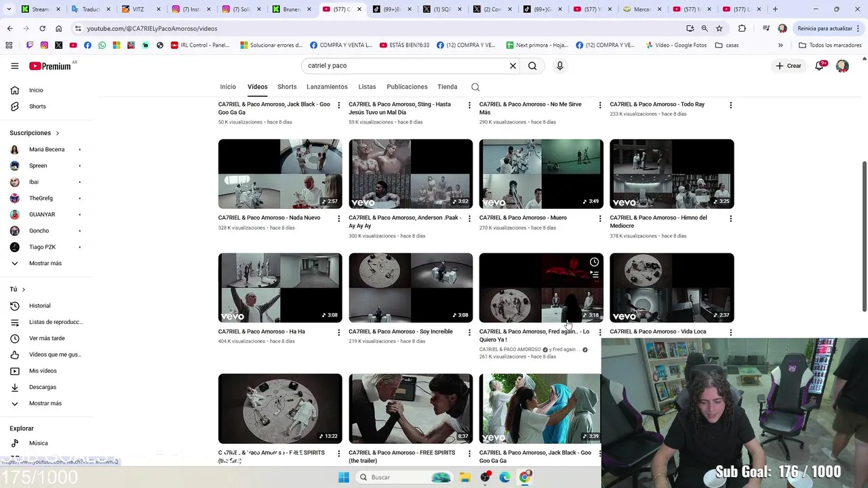Open the Publicaciones tab
Image resolution: width=868 pixels, height=488 pixels.
point(407,87)
